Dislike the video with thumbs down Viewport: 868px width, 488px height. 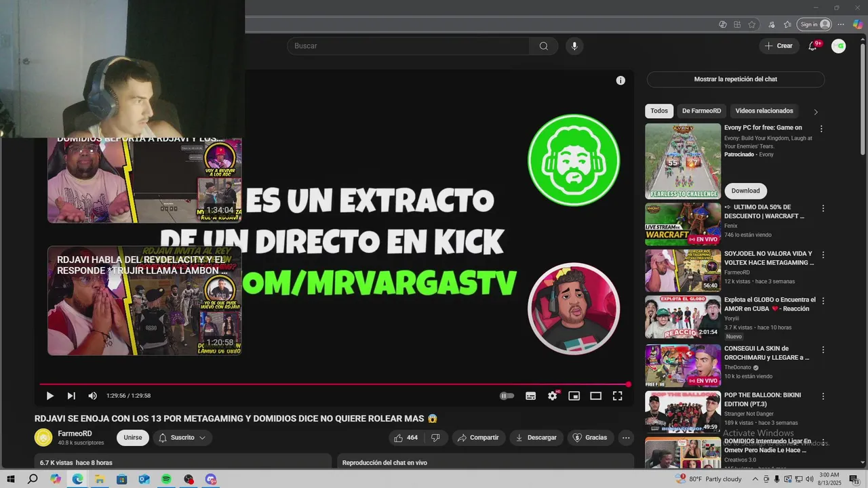pyautogui.click(x=436, y=438)
